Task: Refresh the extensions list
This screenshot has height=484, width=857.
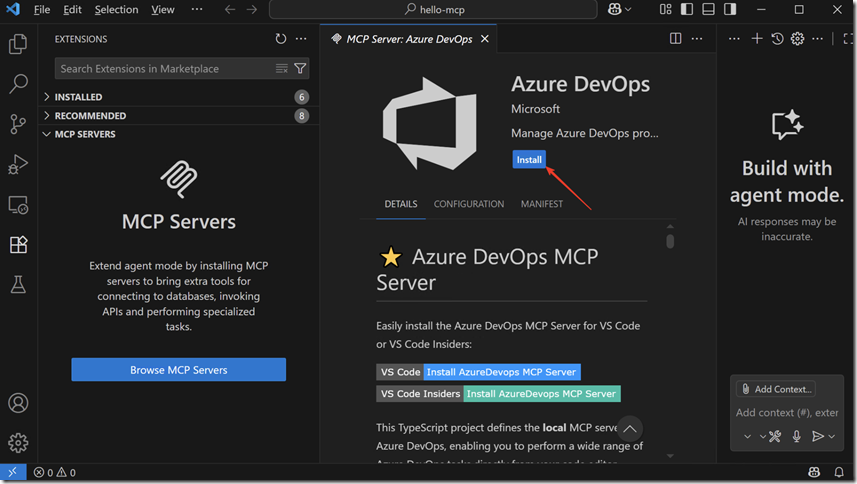Action: tap(281, 39)
